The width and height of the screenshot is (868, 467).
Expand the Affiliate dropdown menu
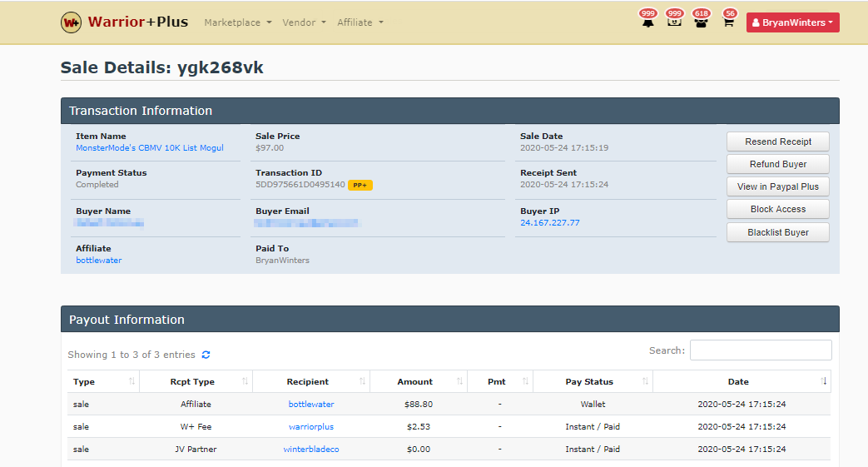click(360, 22)
